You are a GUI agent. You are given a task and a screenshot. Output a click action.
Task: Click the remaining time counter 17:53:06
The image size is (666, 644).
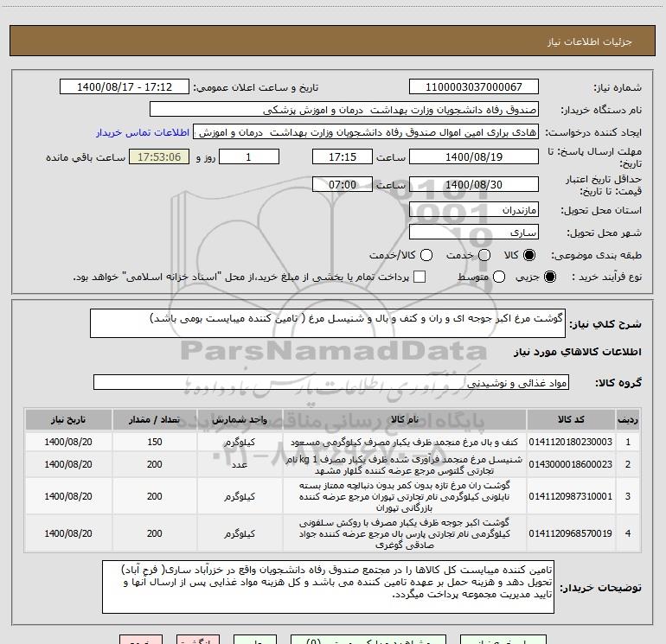[159, 156]
